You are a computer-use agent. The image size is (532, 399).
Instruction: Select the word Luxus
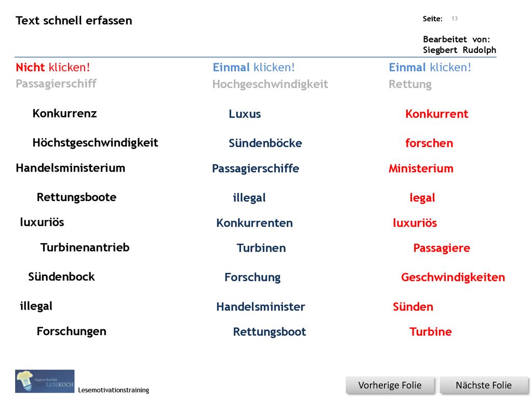coord(245,114)
